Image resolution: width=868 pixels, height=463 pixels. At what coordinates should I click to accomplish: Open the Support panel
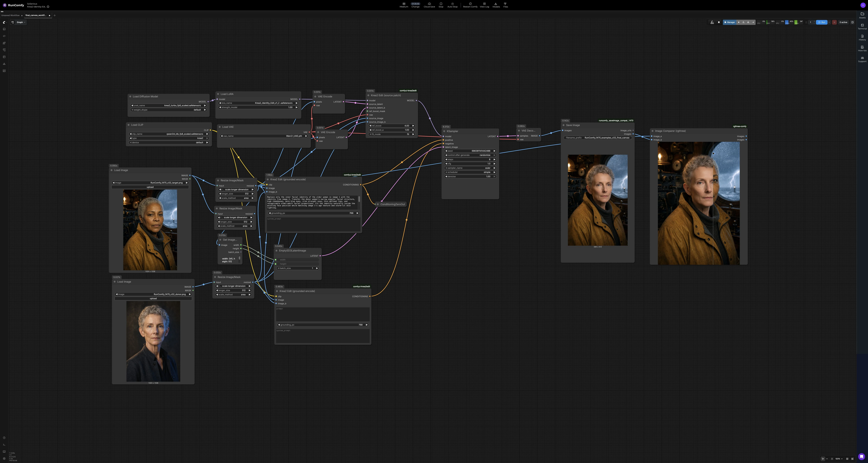click(x=862, y=59)
